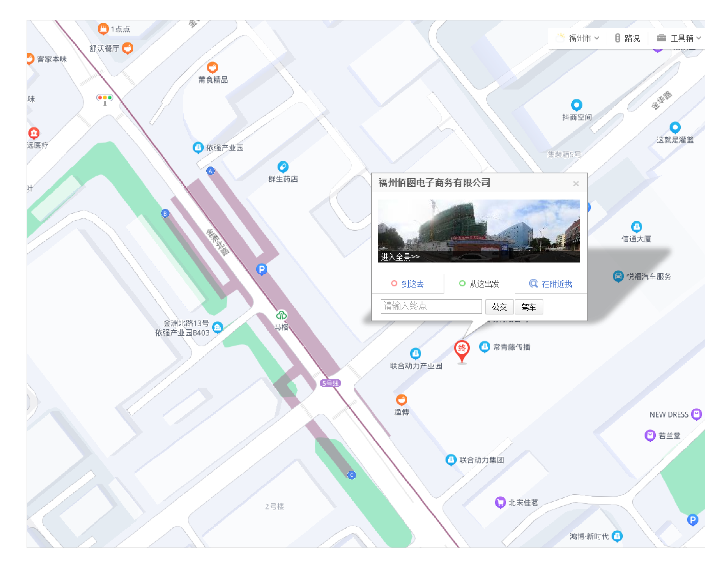Click the 渔傅 restaurant marker
728x569 pixels.
(x=402, y=400)
